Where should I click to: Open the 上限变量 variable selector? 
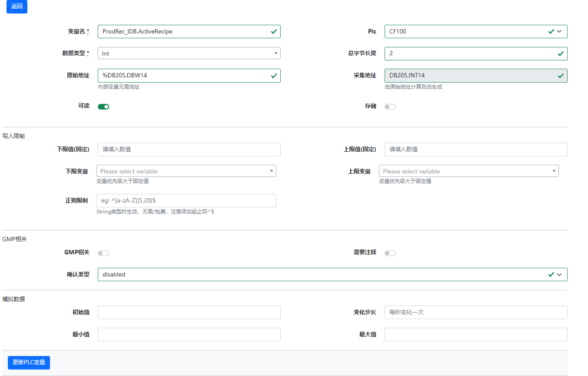pos(468,171)
